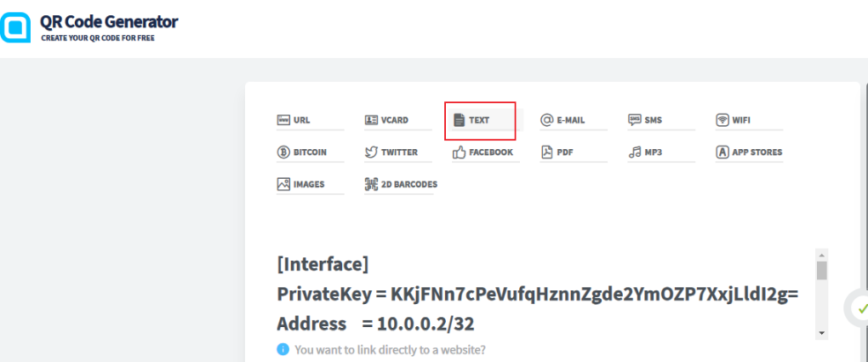The width and height of the screenshot is (868, 362).
Task: Click the scroll down arrow in text box
Action: tap(821, 332)
